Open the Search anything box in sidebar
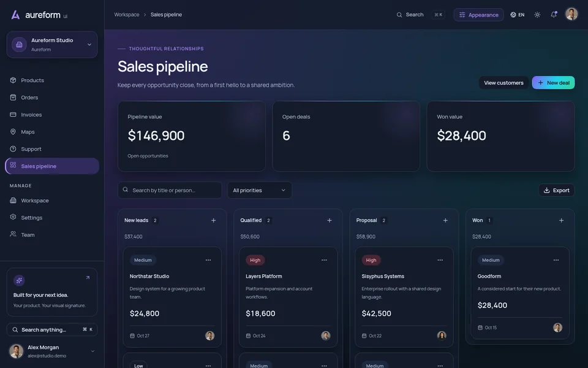This screenshot has width=588, height=368. 52,330
